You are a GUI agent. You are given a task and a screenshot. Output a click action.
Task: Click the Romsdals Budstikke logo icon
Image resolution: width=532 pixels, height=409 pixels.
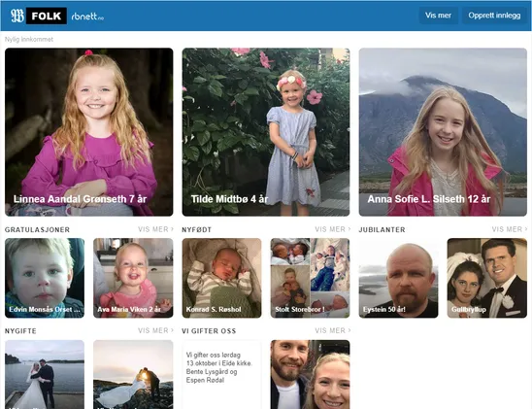[x=17, y=16]
